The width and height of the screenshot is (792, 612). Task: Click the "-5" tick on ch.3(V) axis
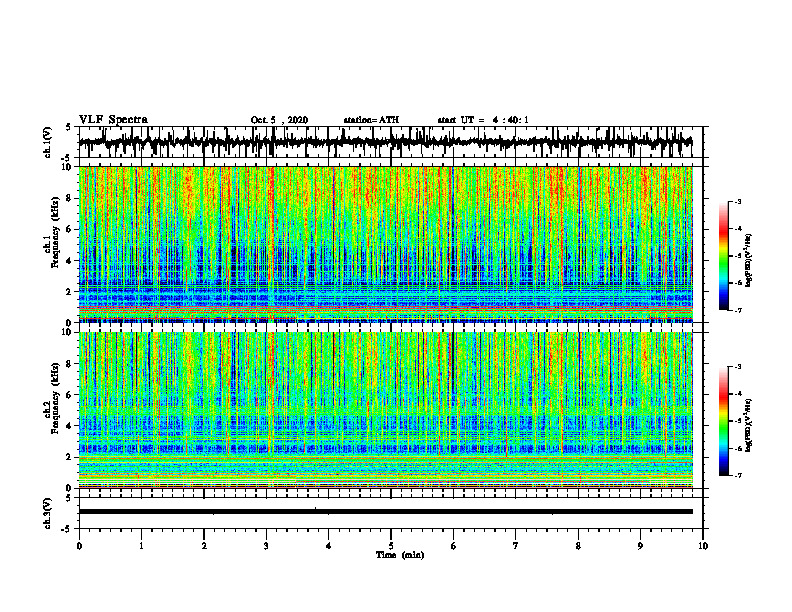coord(68,529)
